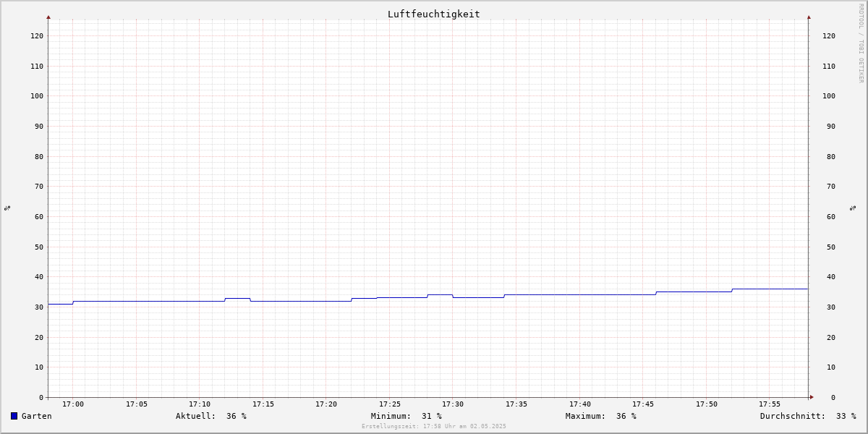This screenshot has width=868, height=434.
Task: Click the 17:40 time axis label
Action: [x=580, y=404]
